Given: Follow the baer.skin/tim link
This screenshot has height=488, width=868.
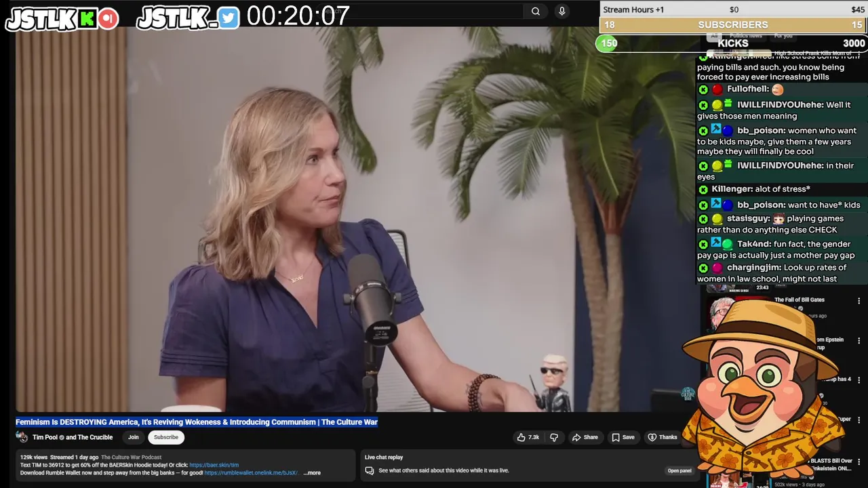Looking at the screenshot, I should 214,466.
